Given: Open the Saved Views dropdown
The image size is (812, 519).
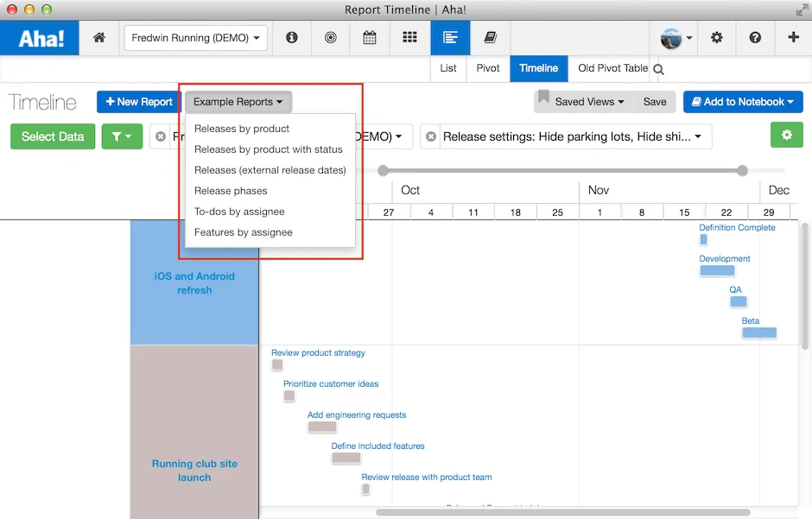Looking at the screenshot, I should [x=589, y=102].
